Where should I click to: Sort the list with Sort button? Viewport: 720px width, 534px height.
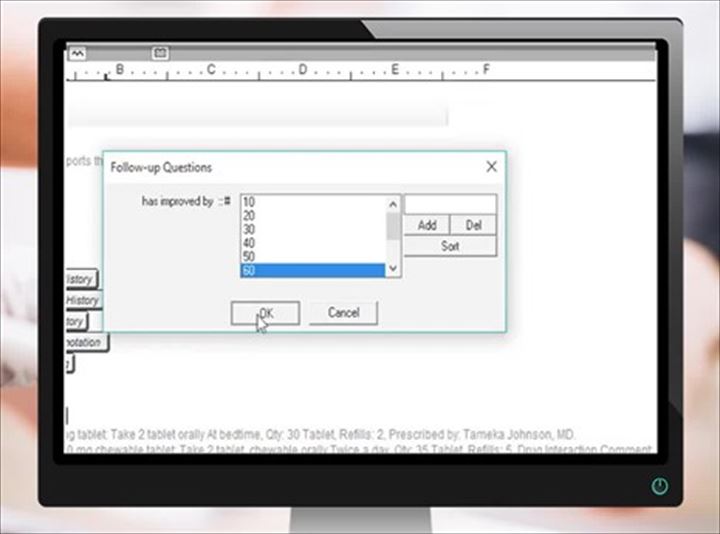[x=450, y=246]
